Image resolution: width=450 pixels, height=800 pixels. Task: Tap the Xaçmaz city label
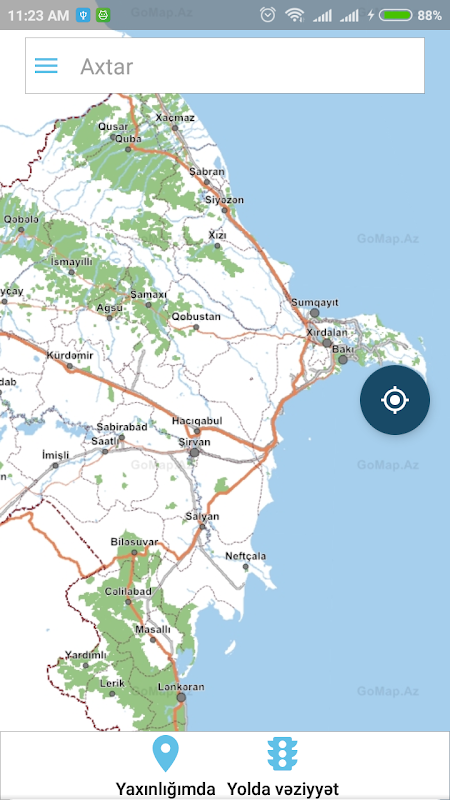point(176,118)
